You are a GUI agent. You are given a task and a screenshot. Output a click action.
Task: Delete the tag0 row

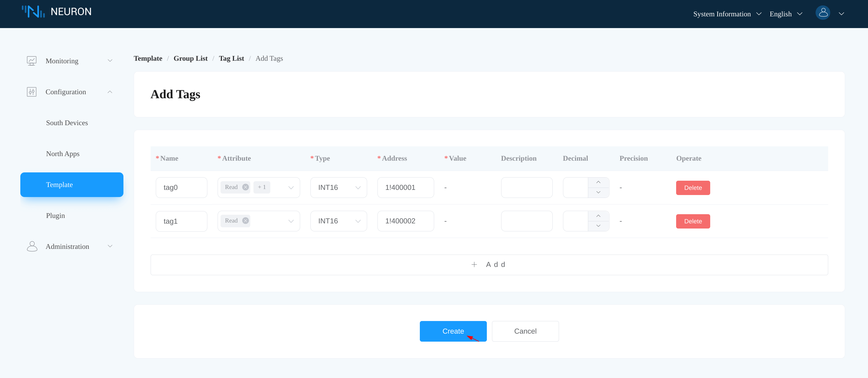click(692, 188)
